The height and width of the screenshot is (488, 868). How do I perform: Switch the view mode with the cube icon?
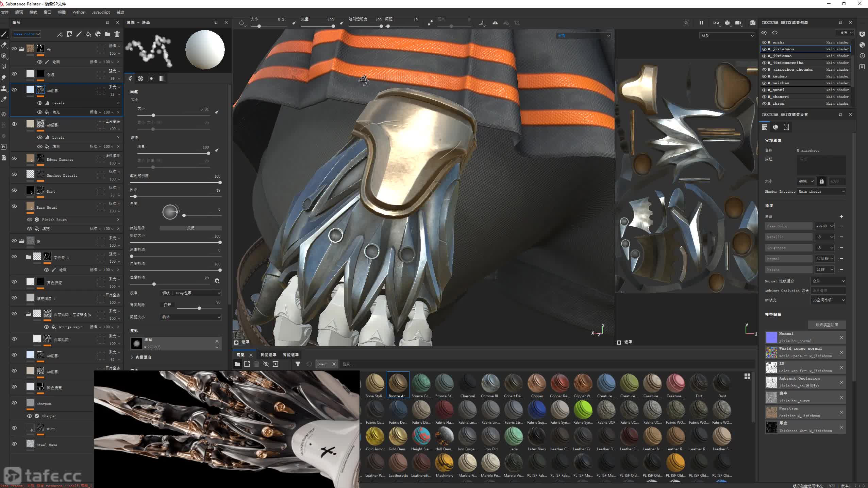pos(727,23)
